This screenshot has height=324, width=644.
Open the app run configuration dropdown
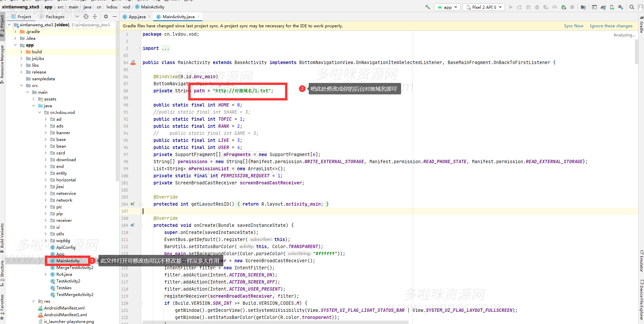coord(448,7)
